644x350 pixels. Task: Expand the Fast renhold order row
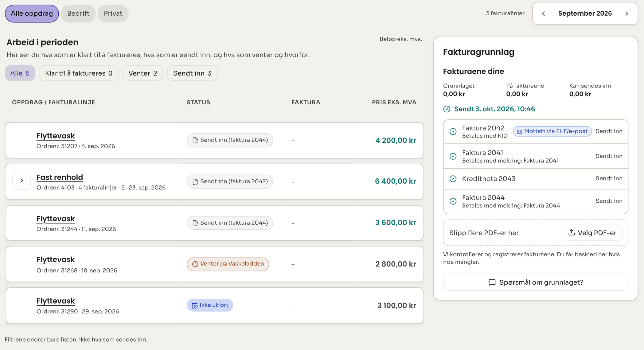click(21, 181)
